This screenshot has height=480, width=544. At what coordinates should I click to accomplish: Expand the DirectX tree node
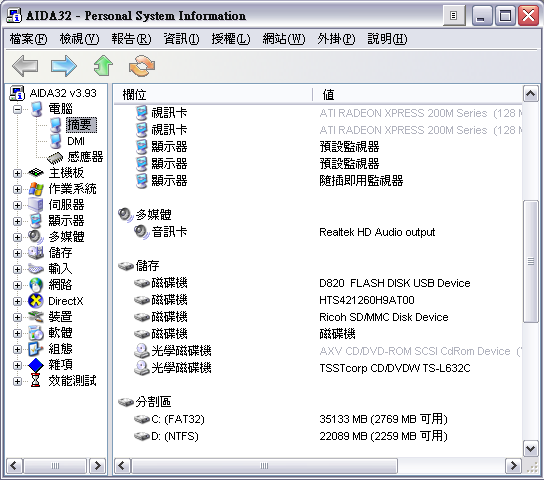click(x=17, y=301)
